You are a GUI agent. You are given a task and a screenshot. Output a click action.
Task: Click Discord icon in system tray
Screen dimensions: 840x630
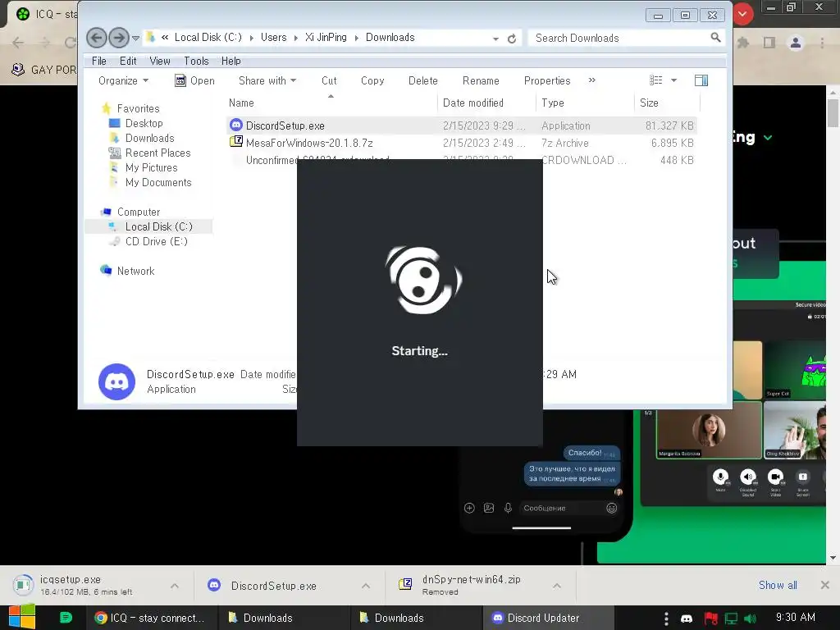click(x=687, y=619)
